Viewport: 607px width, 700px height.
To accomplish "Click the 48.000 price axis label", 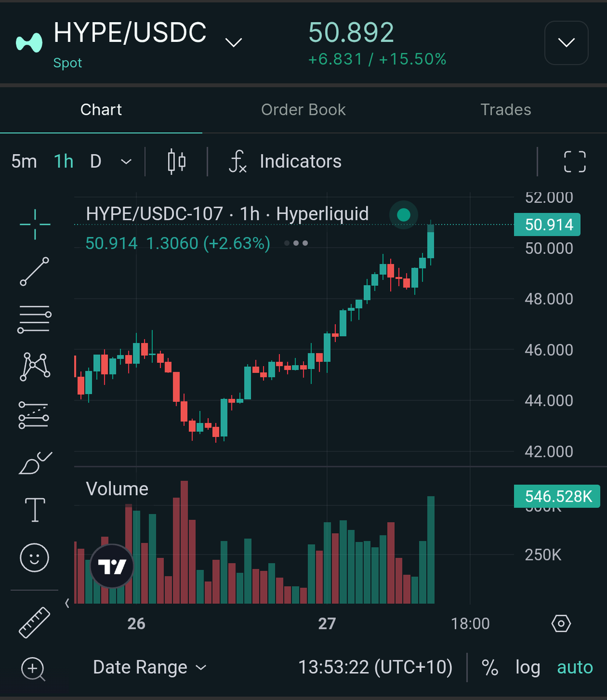I will click(x=549, y=299).
